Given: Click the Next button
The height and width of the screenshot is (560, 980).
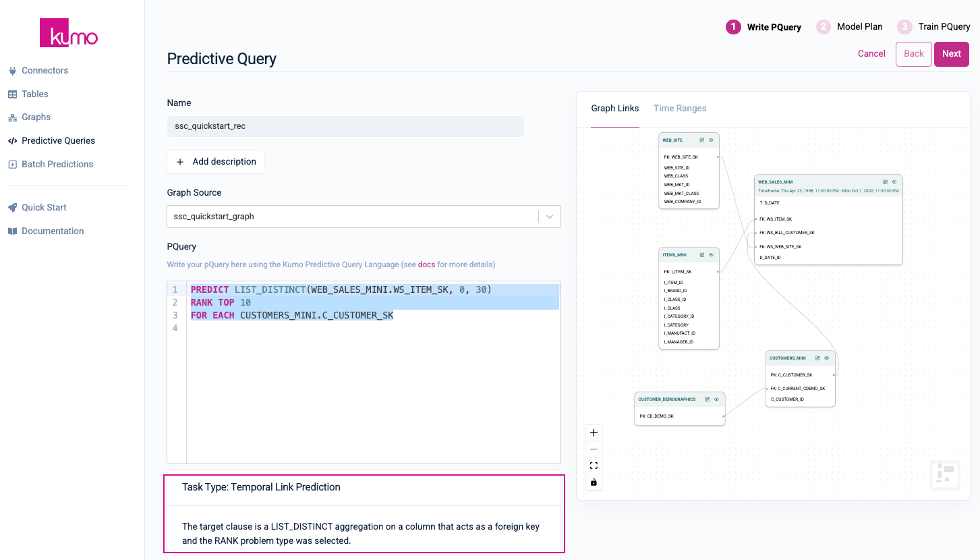Looking at the screenshot, I should coord(952,54).
